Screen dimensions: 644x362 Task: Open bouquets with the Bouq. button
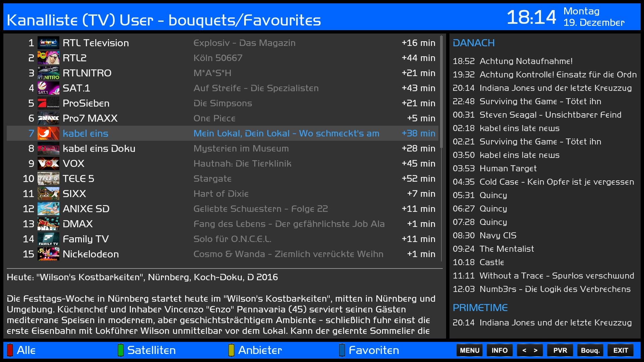590,350
